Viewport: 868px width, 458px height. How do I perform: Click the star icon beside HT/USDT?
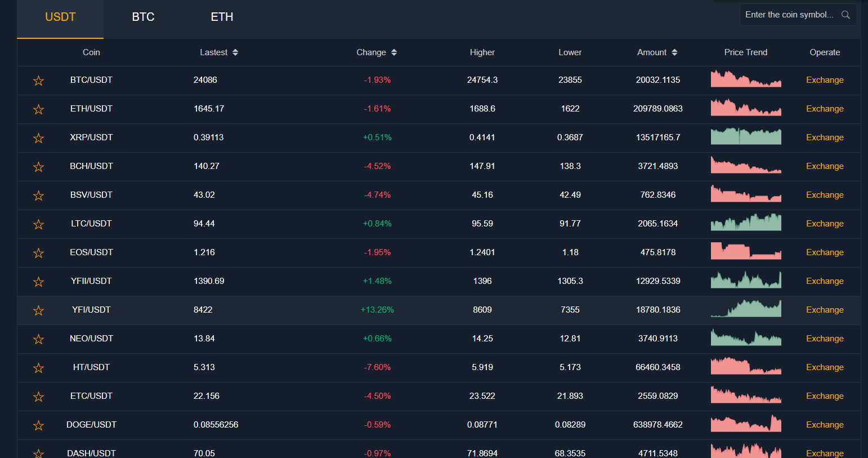tap(38, 368)
